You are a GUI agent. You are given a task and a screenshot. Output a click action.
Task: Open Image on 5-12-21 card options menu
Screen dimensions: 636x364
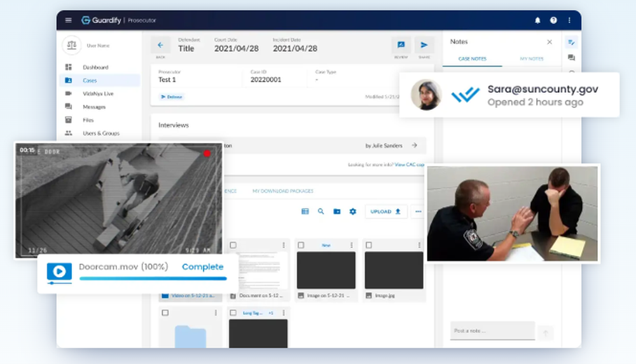(x=351, y=245)
